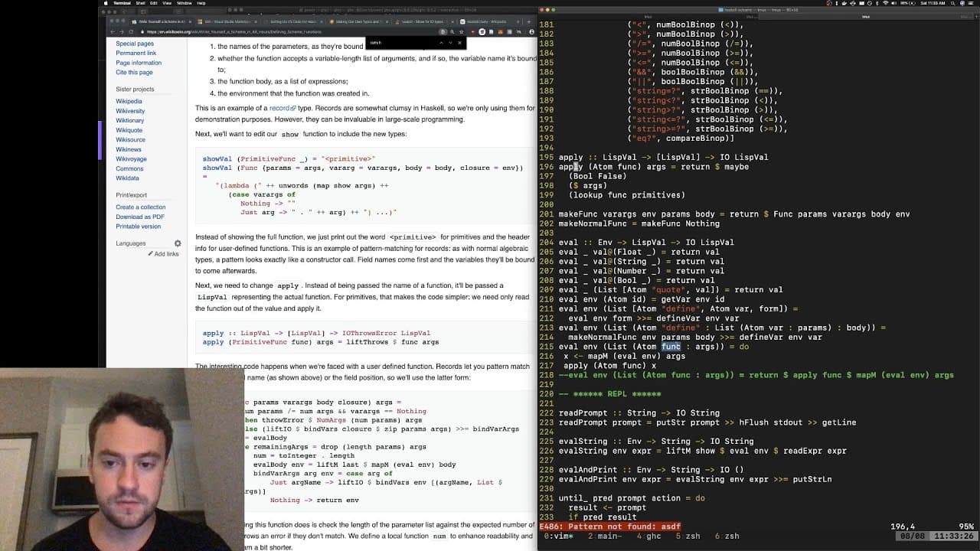Click the Wi-Fi menu bar icon
Image resolution: width=980 pixels, height=551 pixels.
[x=886, y=3]
